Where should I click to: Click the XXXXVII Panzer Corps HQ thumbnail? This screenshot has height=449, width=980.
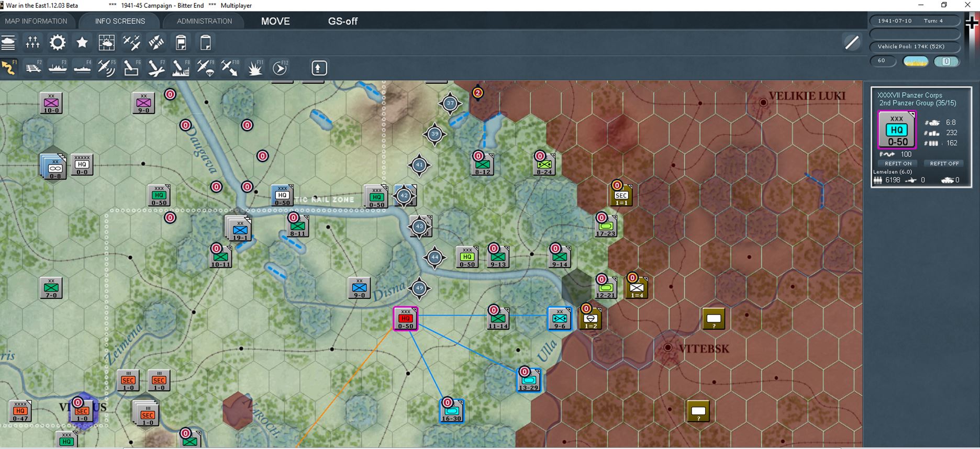897,130
